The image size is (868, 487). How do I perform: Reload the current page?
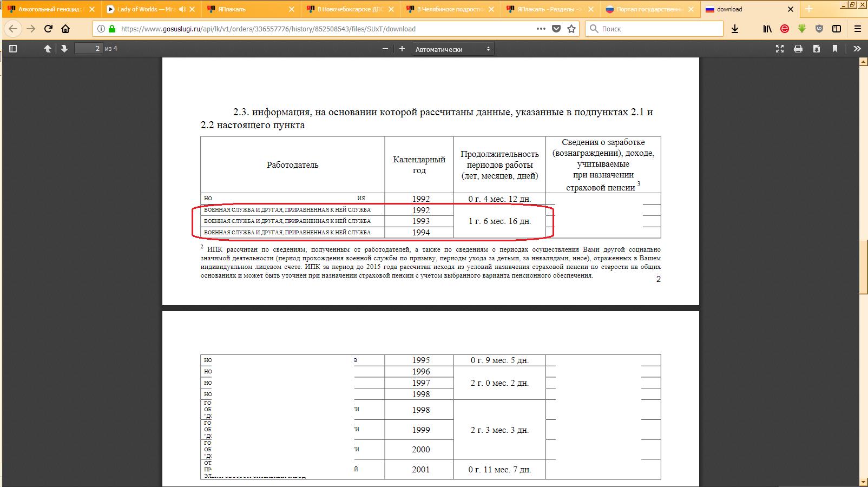click(x=48, y=29)
